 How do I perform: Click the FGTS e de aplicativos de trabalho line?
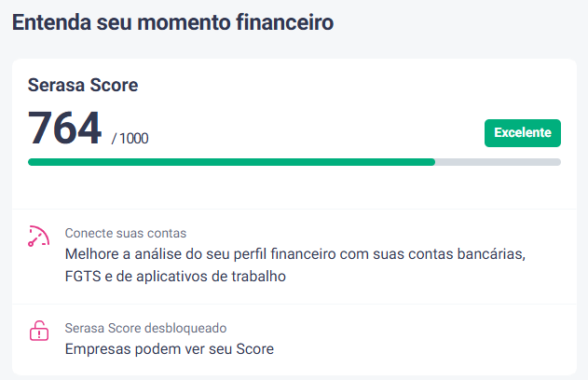click(175, 277)
